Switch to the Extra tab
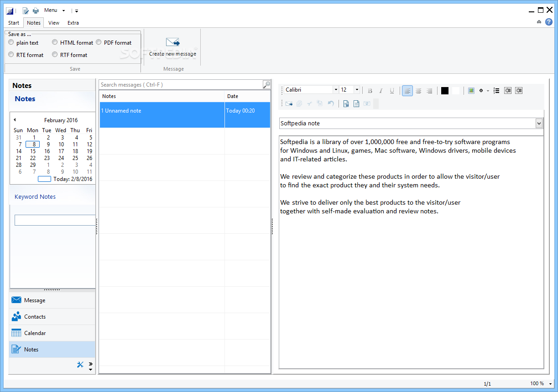 (x=73, y=23)
